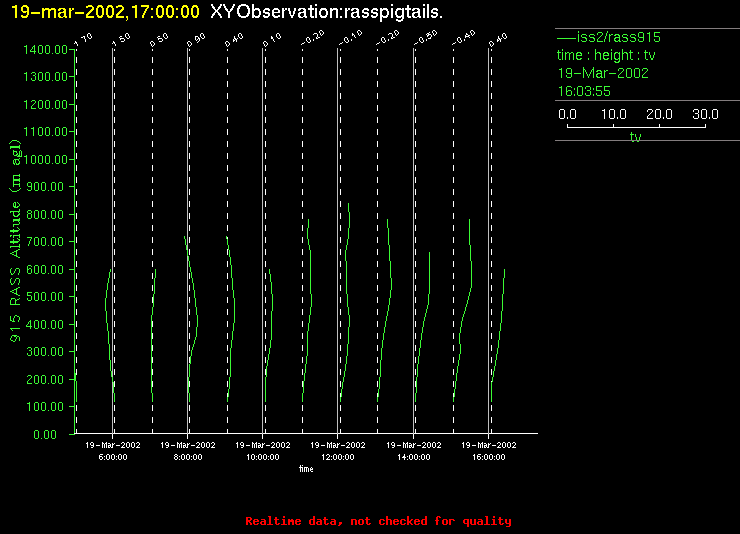This screenshot has height=534, width=740.
Task: Click the "Realtime data, not checked for quality" notice
Action: tap(378, 521)
